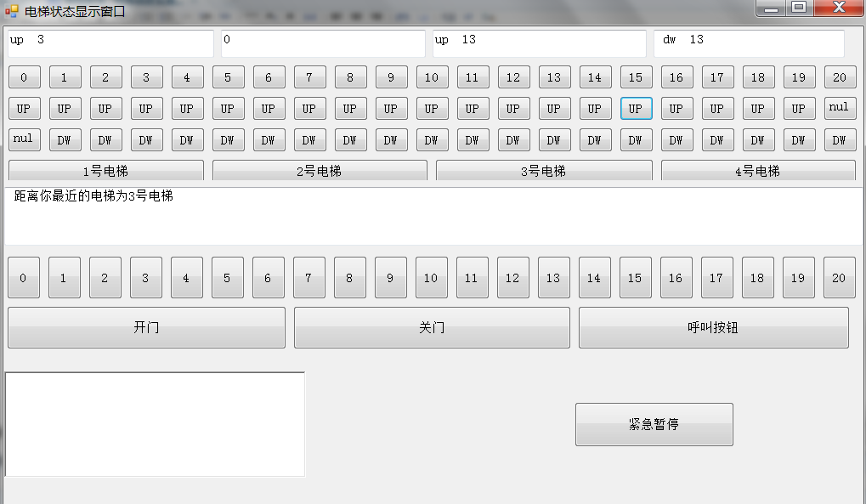The image size is (866, 504).
Task: Click the DW button under floor 1
Action: pyautogui.click(x=65, y=140)
